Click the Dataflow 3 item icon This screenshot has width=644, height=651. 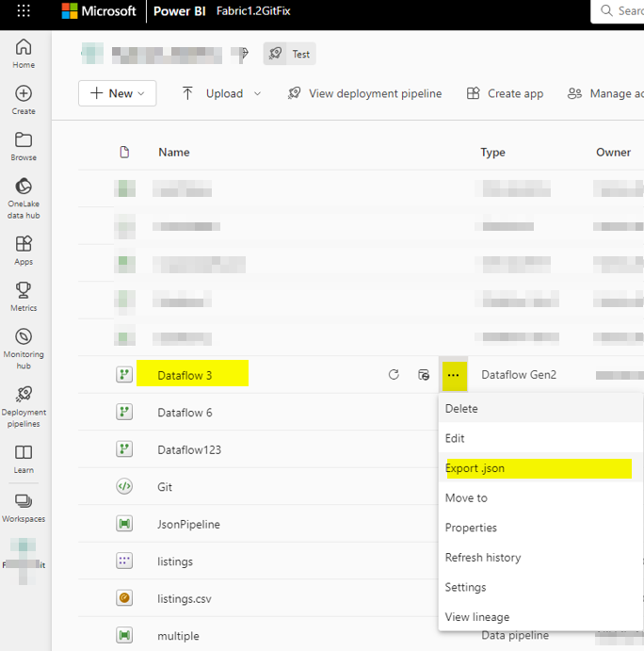124,375
